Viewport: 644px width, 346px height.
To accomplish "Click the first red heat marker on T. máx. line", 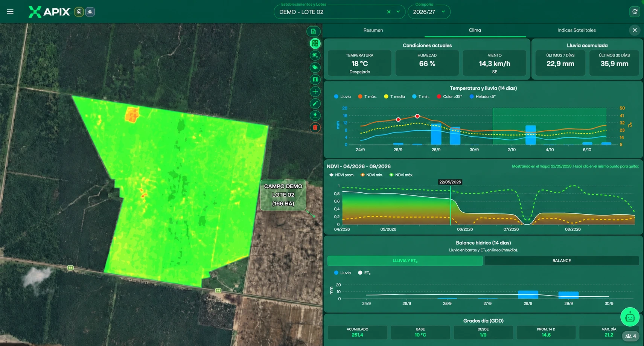I will click(398, 119).
